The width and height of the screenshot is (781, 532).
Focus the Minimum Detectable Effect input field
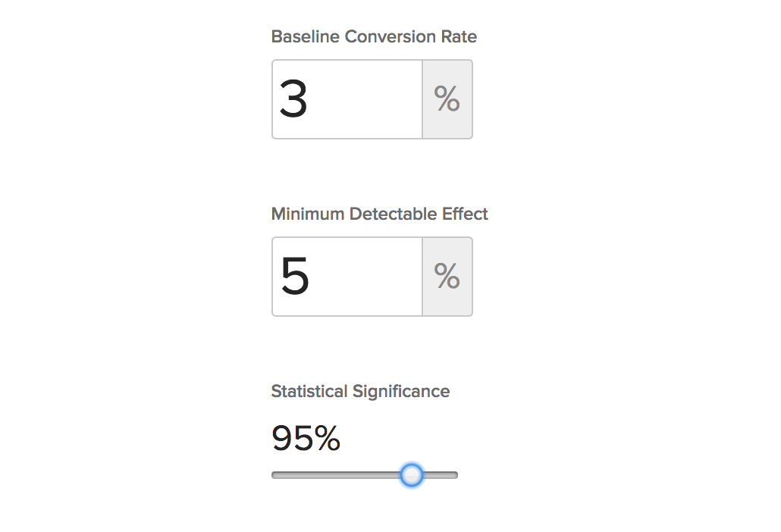tap(347, 277)
